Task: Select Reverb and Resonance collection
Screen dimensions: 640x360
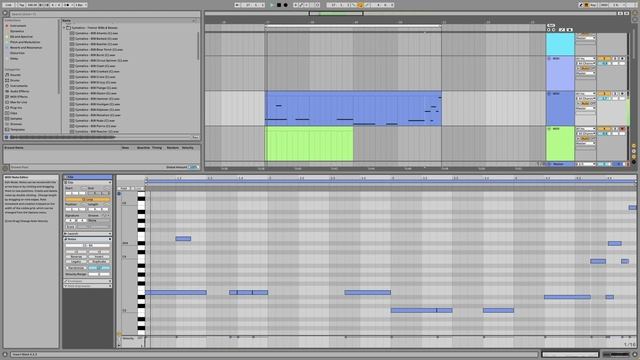Action: (x=26, y=47)
